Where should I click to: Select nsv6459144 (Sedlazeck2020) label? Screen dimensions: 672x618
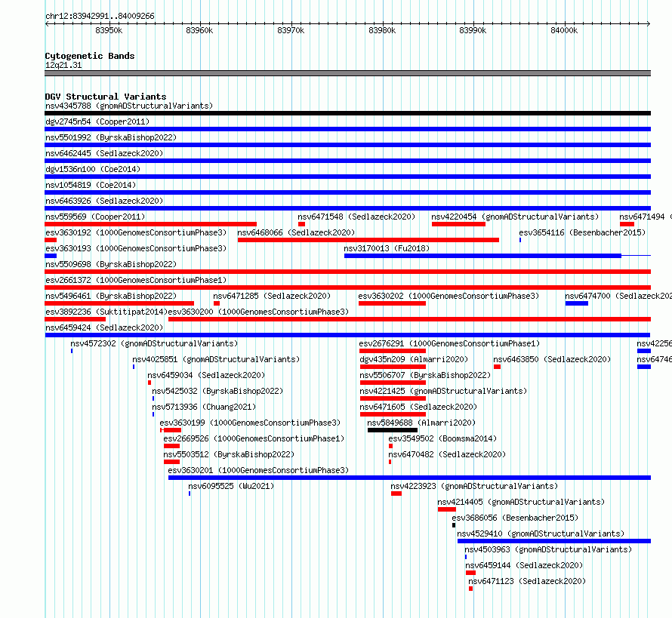[x=524, y=565]
